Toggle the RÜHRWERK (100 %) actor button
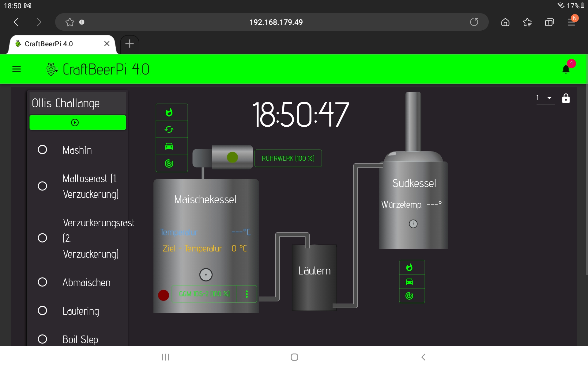This screenshot has width=588, height=368. coord(288,158)
